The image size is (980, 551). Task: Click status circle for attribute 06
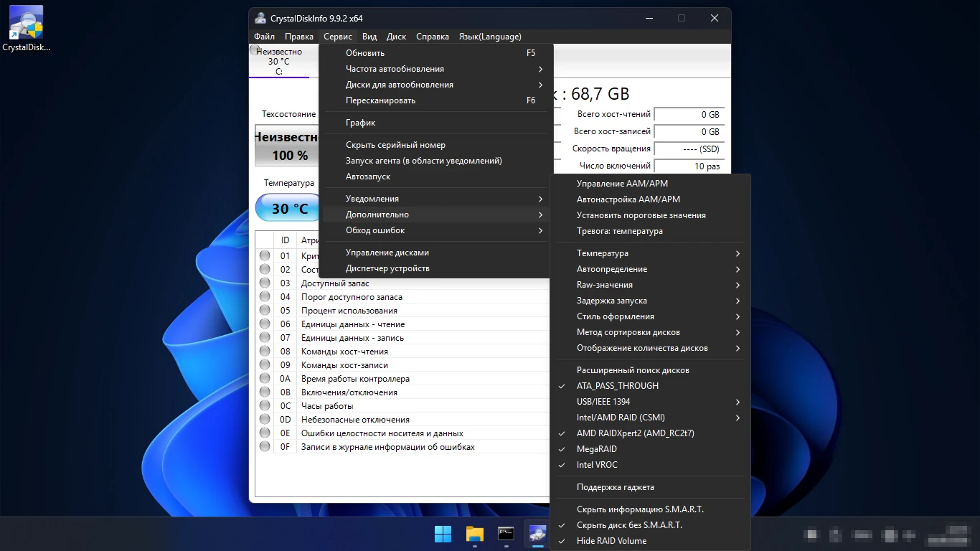265,324
